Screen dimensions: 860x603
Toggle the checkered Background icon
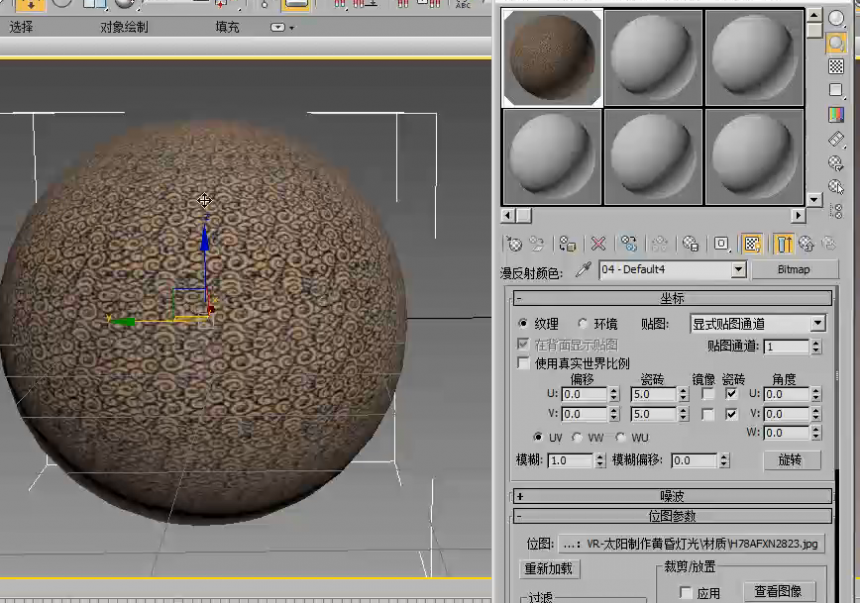(x=836, y=66)
